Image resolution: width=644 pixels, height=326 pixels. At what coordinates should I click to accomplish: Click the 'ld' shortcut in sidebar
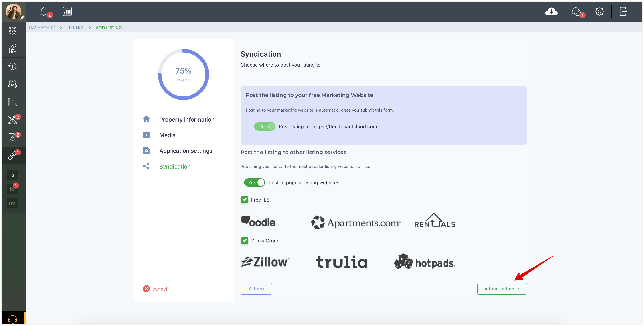pyautogui.click(x=12, y=189)
